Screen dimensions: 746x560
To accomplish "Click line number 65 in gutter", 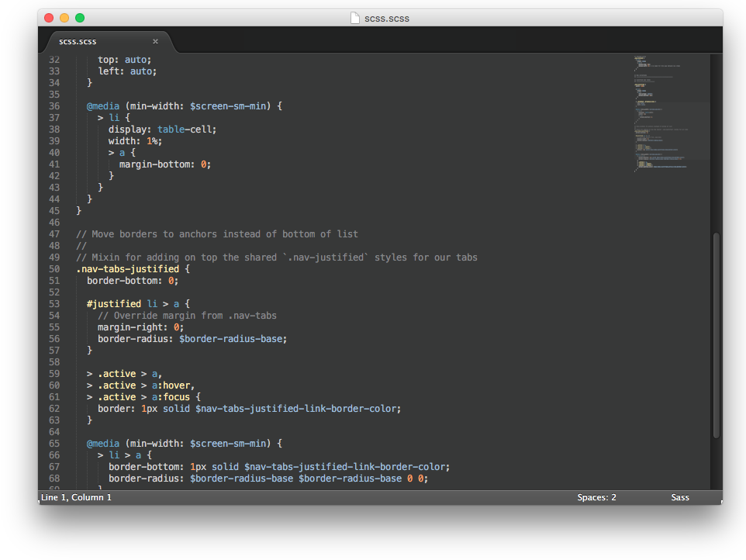I will (x=54, y=444).
